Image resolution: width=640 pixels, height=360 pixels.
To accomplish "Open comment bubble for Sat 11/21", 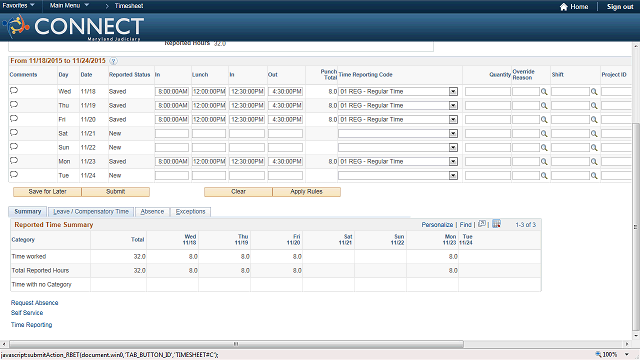I will pyautogui.click(x=14, y=133).
